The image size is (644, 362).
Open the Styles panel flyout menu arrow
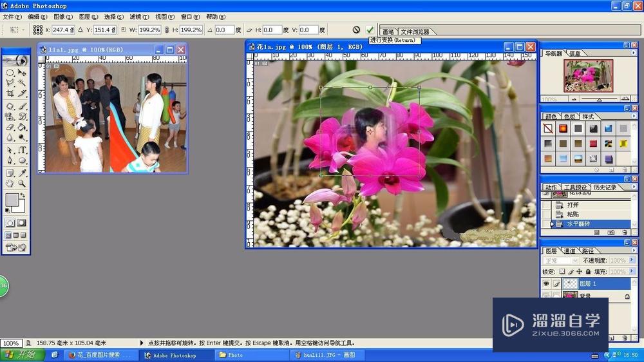(x=633, y=117)
